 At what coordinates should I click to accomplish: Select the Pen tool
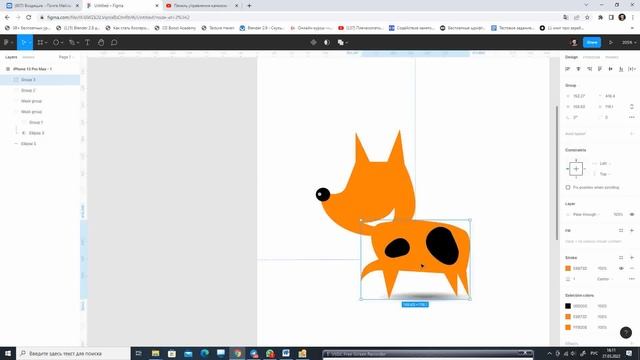click(71, 42)
